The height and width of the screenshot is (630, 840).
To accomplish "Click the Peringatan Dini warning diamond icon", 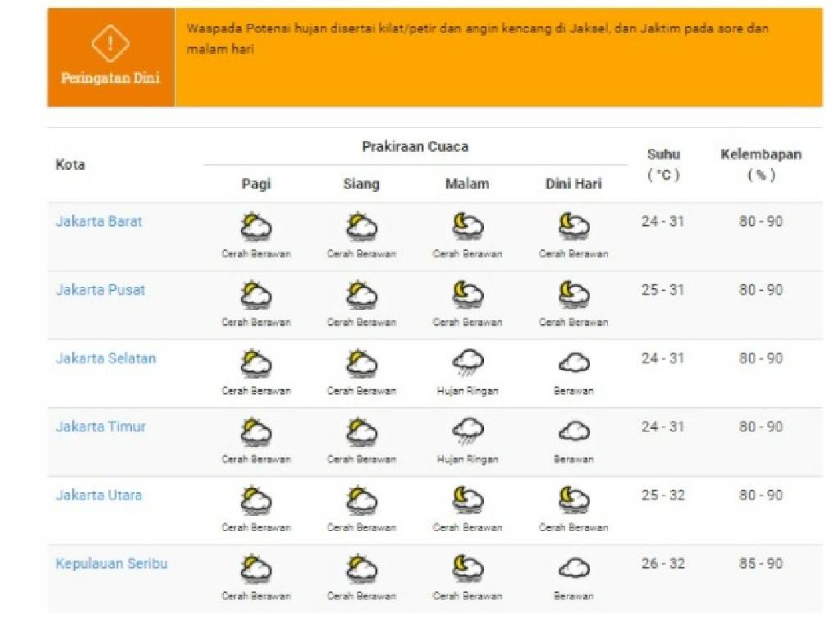I will point(111,43).
